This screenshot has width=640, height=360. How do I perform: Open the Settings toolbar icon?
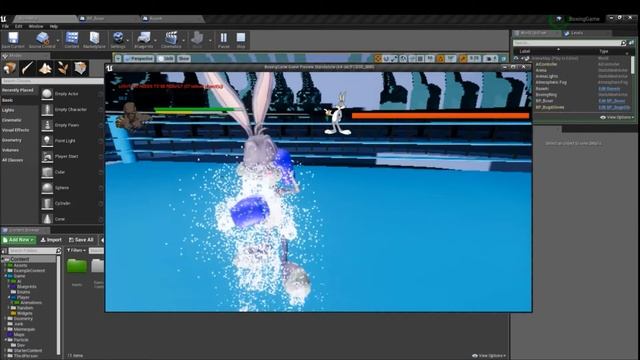click(x=118, y=38)
